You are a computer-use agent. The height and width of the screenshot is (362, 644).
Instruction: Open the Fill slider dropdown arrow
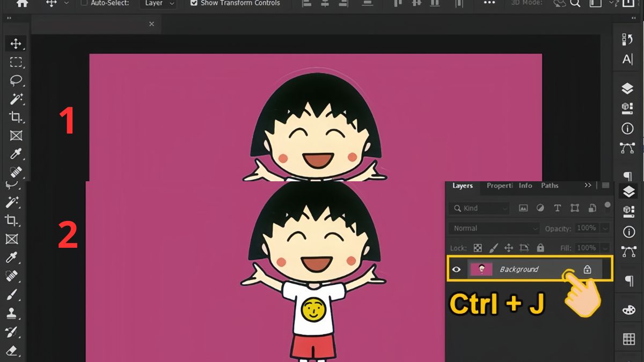click(606, 248)
